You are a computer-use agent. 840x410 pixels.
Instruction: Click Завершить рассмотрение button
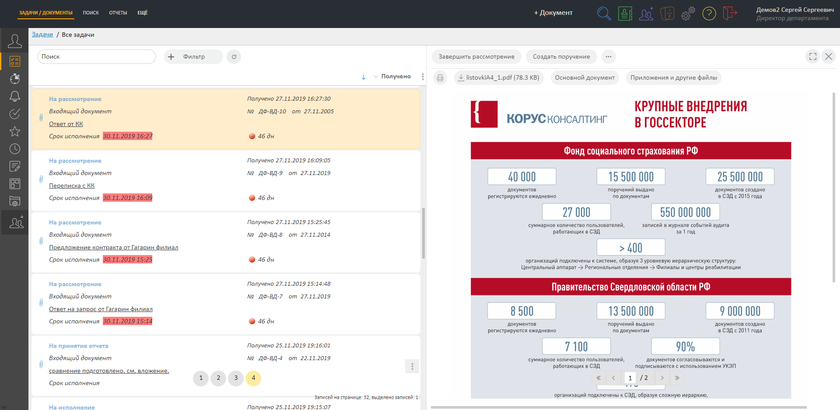click(476, 57)
